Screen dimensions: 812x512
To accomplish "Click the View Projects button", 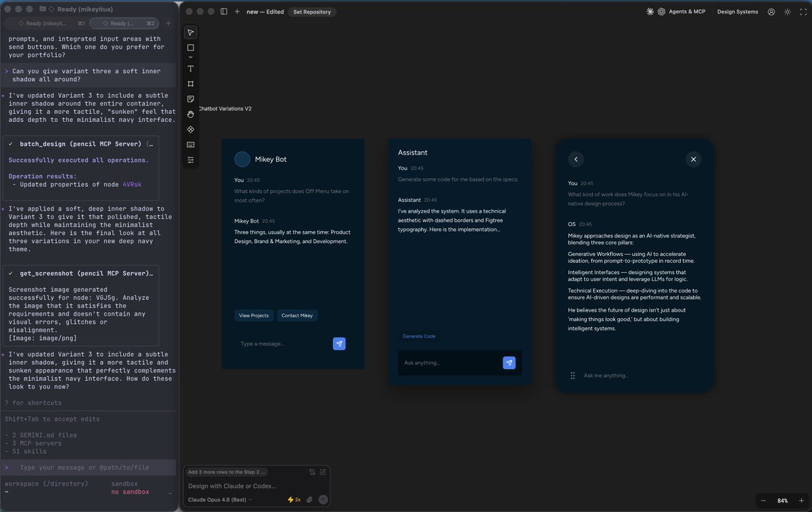I will click(x=254, y=316).
